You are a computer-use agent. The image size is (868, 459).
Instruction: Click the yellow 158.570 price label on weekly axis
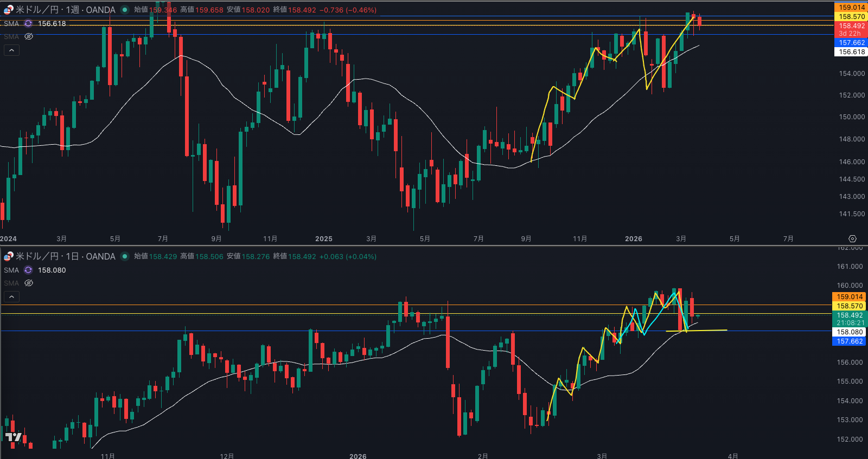851,17
